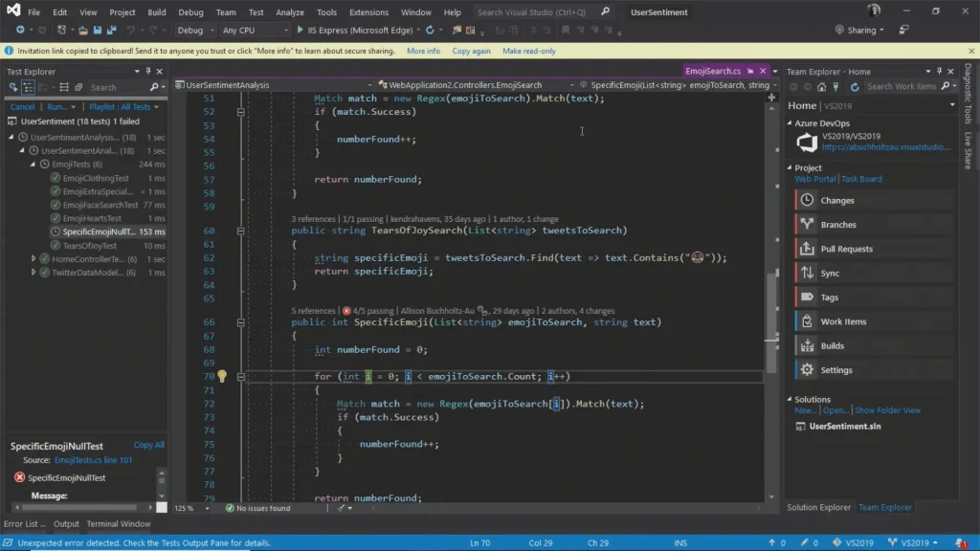Open the Builds tile
Image resolution: width=980 pixels, height=551 pixels.
873,345
